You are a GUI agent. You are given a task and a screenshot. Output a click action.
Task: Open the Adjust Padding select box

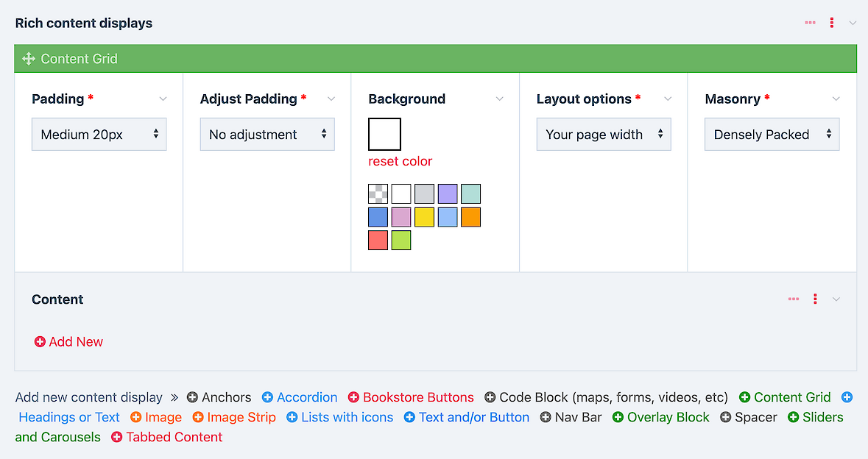(267, 135)
